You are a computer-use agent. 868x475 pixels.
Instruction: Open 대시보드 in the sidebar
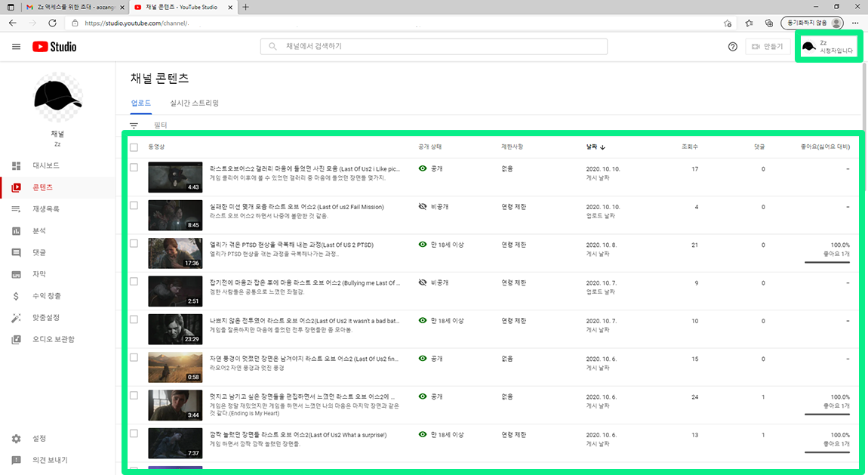click(x=58, y=165)
